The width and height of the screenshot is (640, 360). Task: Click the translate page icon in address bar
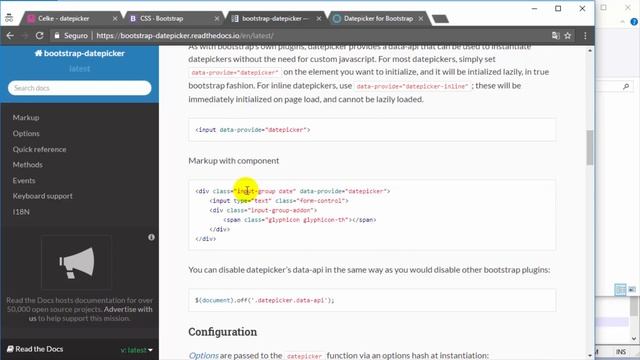(555, 36)
